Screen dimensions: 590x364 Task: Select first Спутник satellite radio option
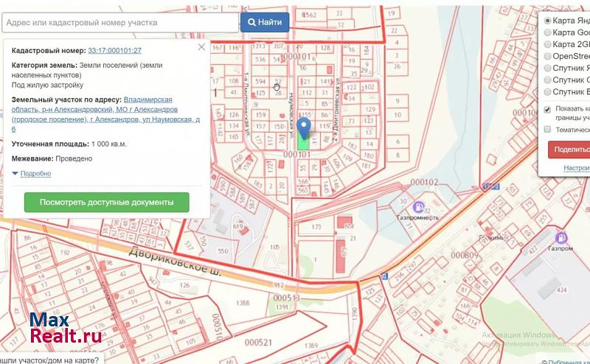click(547, 68)
